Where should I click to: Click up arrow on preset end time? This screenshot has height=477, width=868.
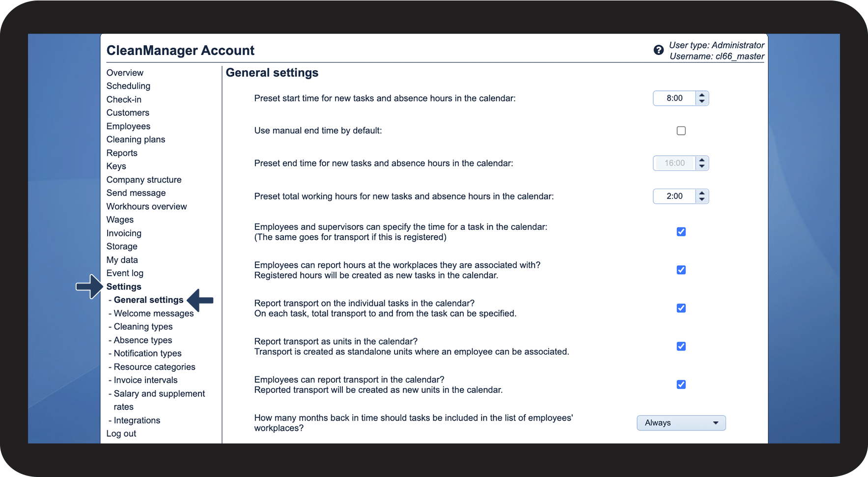[x=702, y=160]
